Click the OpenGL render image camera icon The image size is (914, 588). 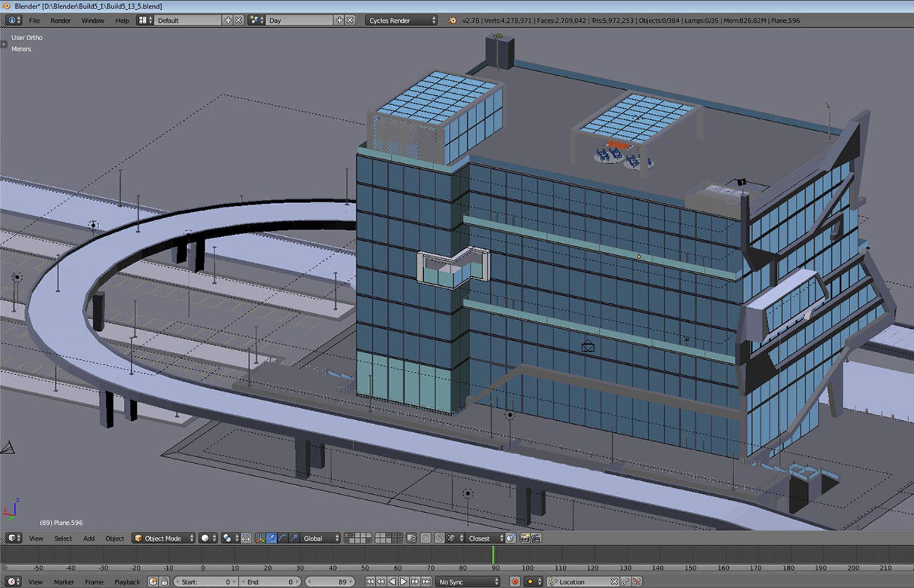(x=525, y=538)
